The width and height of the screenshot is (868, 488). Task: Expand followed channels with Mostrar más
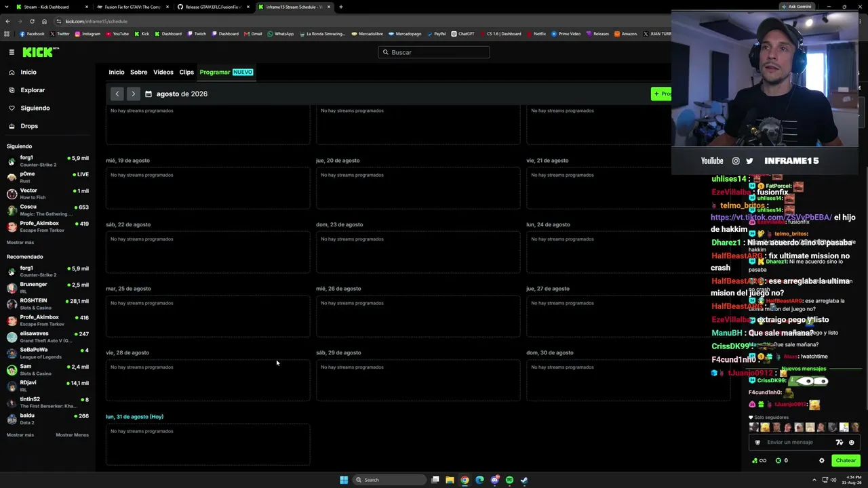(20, 243)
